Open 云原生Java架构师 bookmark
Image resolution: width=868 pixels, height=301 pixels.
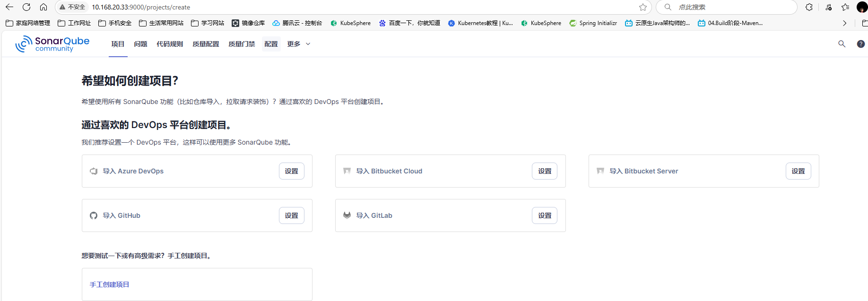pyautogui.click(x=658, y=23)
